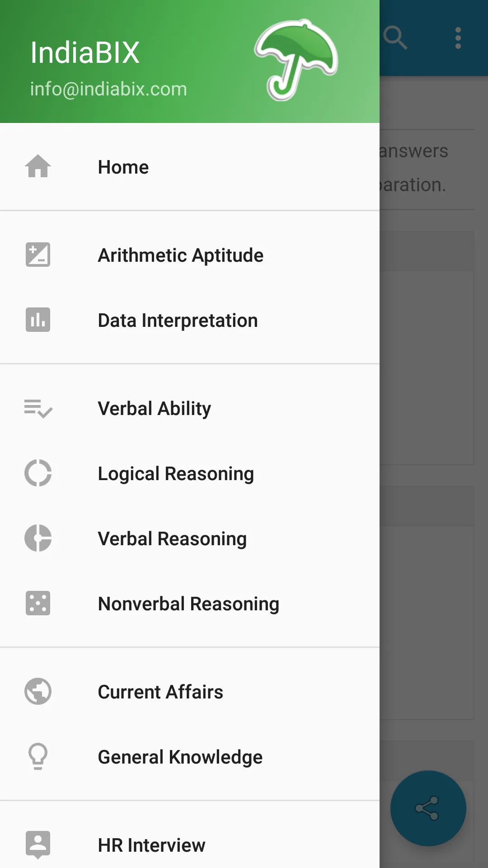Click the Arithmetic Aptitude plus-minus icon
The width and height of the screenshot is (488, 868).
pos(38,255)
